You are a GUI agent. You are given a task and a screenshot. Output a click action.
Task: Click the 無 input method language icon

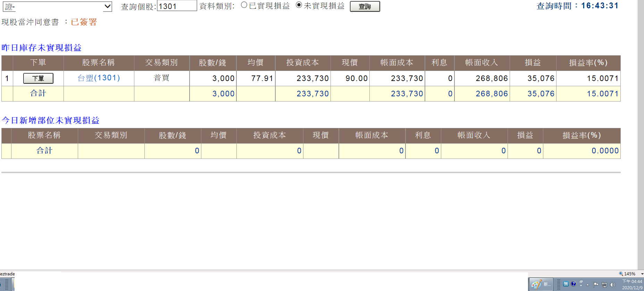566,284
